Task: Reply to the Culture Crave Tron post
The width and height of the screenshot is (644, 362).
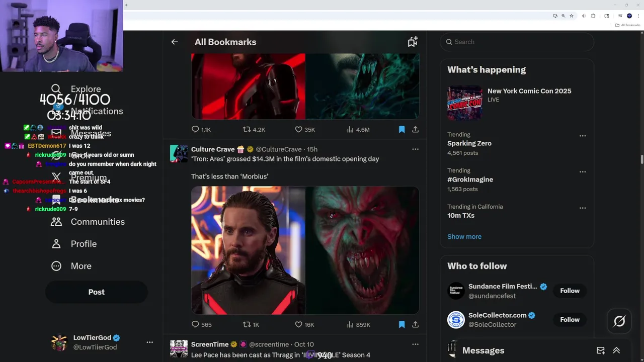Action: click(x=201, y=325)
